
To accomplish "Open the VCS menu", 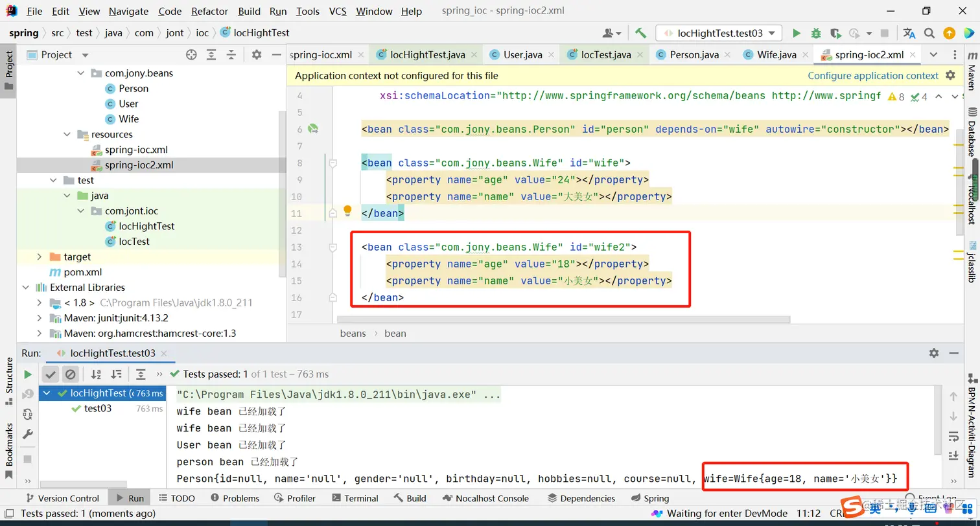I will (x=338, y=11).
